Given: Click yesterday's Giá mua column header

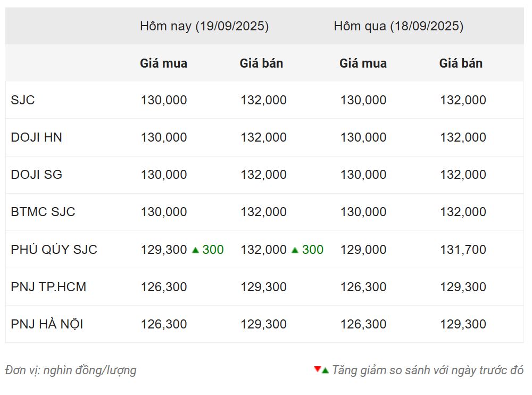Looking at the screenshot, I should point(363,63).
